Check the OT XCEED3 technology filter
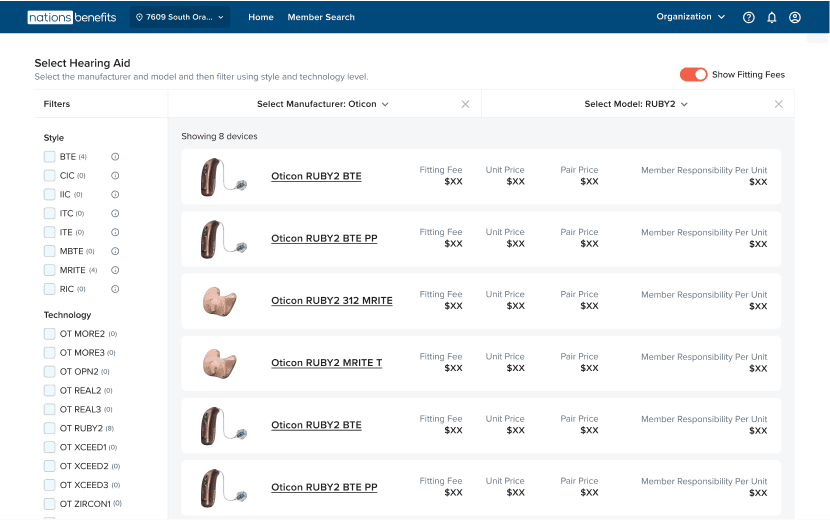830x520 pixels. coord(50,485)
